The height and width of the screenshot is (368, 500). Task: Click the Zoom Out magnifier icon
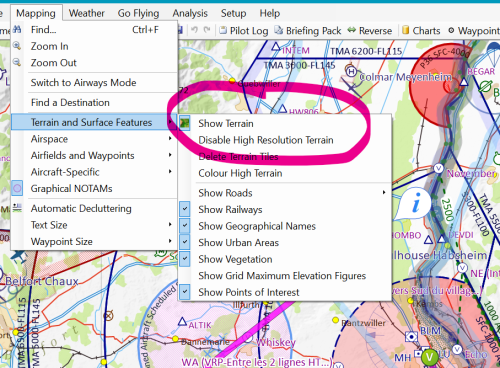17,62
